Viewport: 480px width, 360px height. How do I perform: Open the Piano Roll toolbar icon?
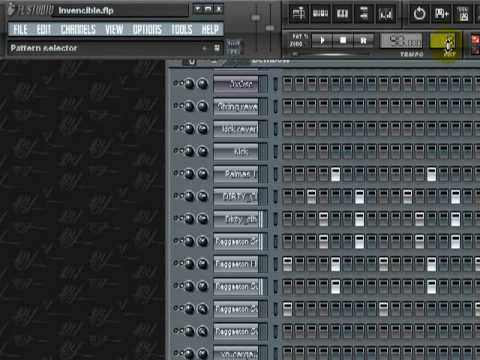point(342,13)
